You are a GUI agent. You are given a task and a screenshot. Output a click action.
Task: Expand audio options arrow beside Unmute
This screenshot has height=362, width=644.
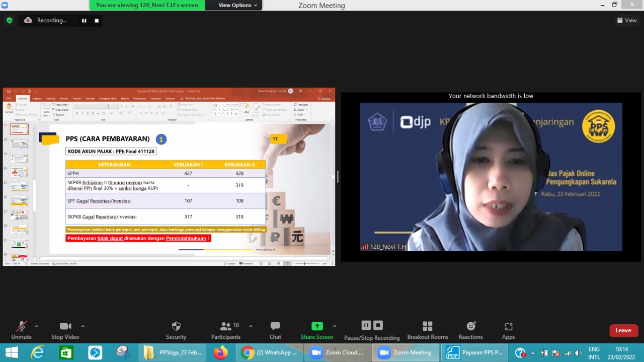pos(36,326)
